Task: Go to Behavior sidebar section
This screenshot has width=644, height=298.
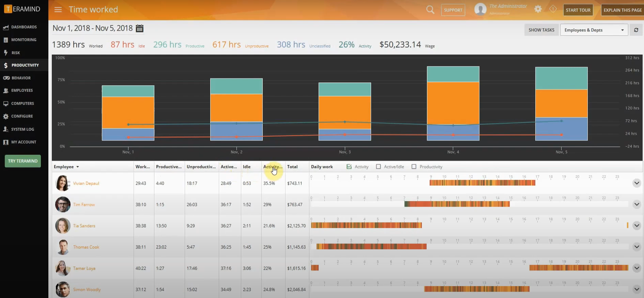Action: coord(21,78)
